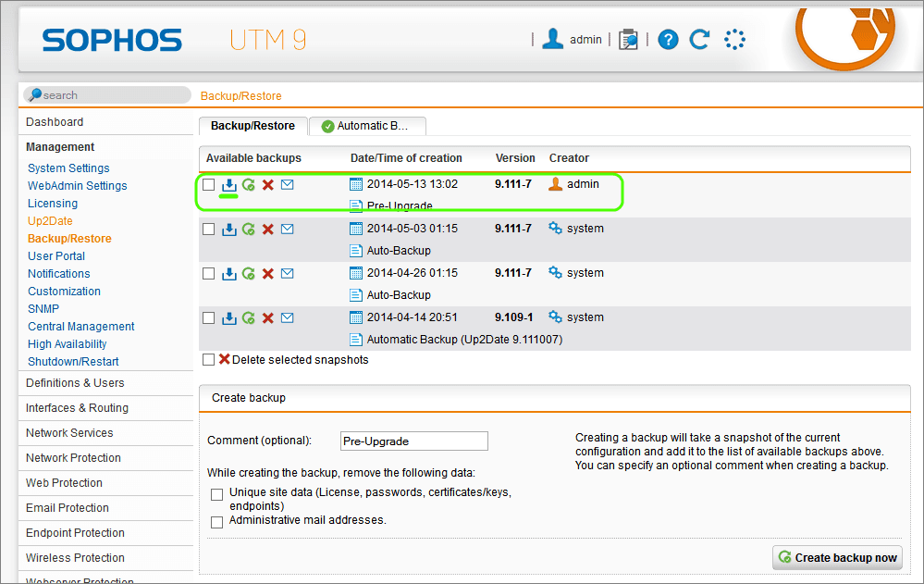Viewport: 924px width, 584px height.
Task: Open System Settings page
Action: 68,168
